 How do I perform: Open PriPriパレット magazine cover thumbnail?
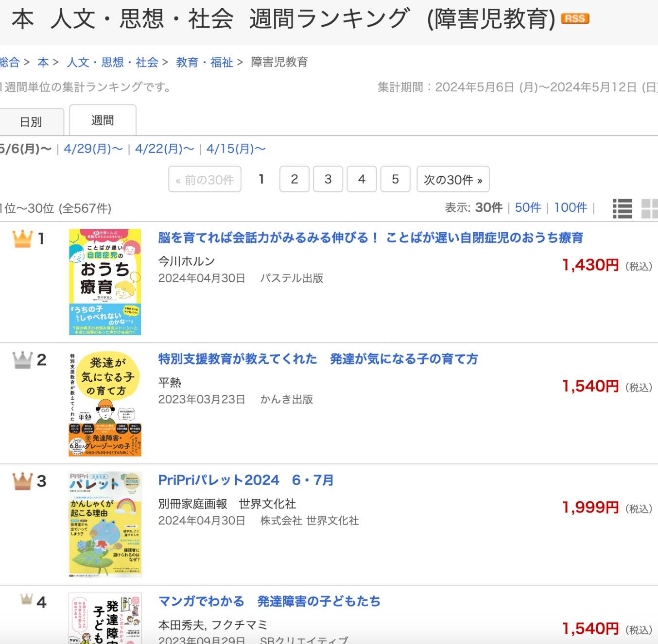click(x=105, y=524)
